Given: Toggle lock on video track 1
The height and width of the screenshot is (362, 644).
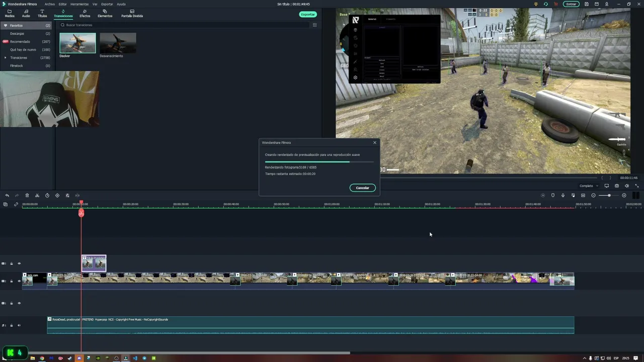Looking at the screenshot, I should click(12, 303).
